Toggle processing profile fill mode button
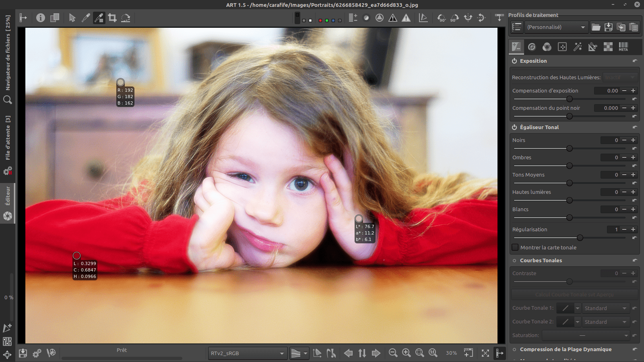 [517, 27]
